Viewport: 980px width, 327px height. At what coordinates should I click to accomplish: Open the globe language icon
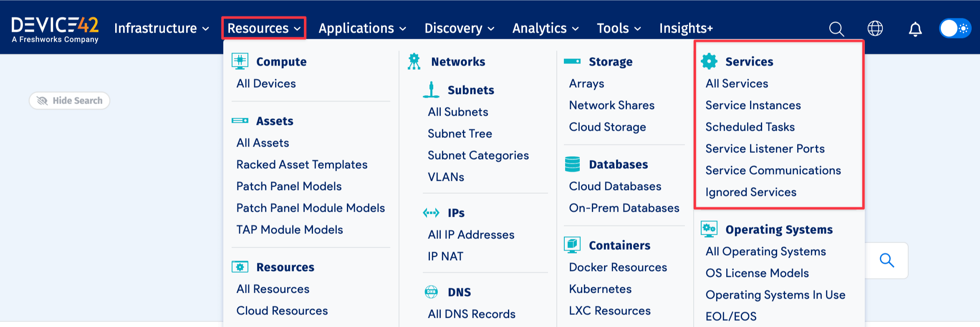tap(875, 28)
